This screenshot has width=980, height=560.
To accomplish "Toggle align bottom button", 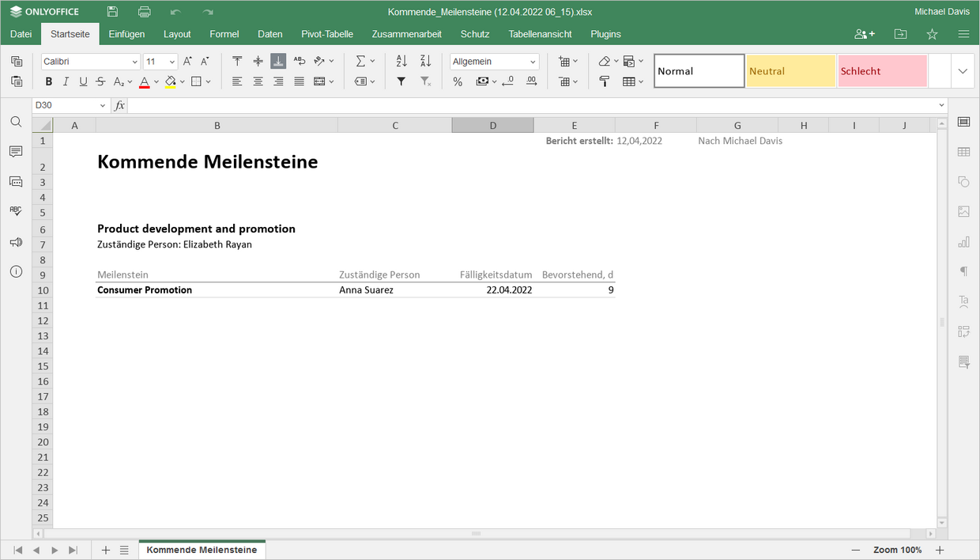I will pyautogui.click(x=278, y=61).
